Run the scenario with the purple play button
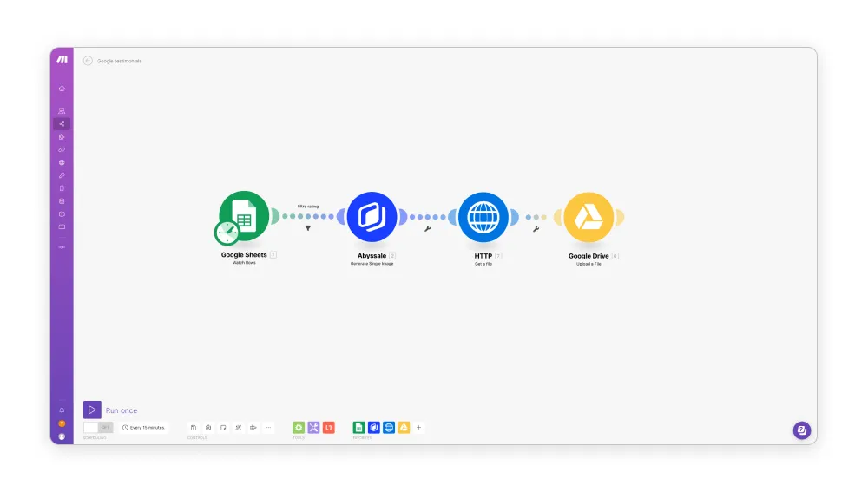 93,410
